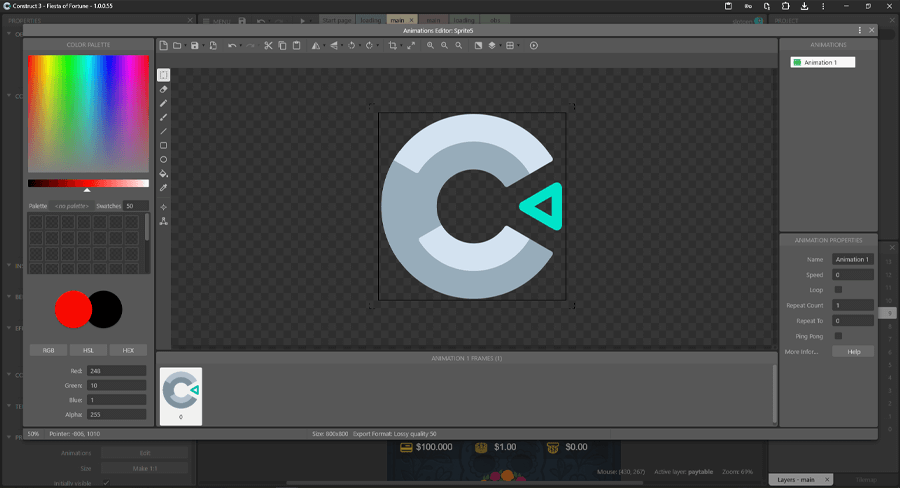Viewport: 900px width, 488px height.
Task: Toggle the Ping Pong checkbox
Action: point(838,336)
